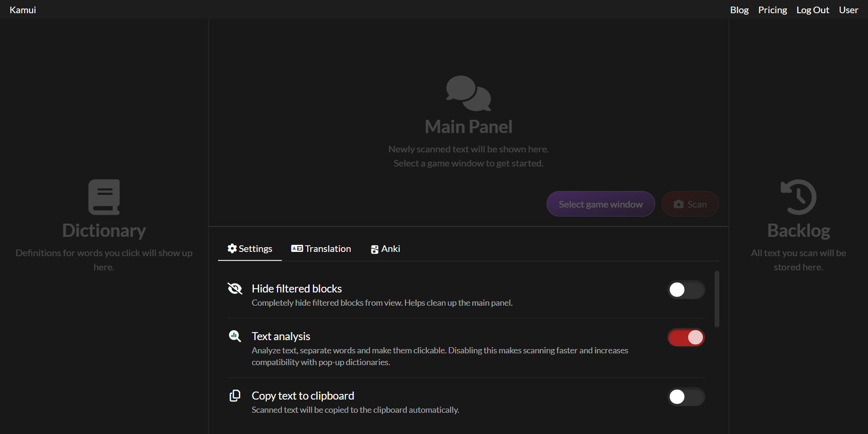868x434 pixels.
Task: Click the Copy text to clipboard icon
Action: click(235, 395)
